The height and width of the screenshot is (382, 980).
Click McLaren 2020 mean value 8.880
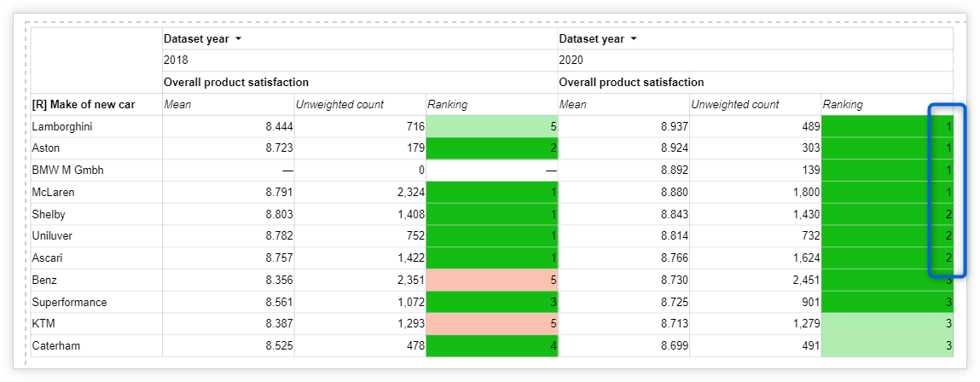tap(675, 193)
